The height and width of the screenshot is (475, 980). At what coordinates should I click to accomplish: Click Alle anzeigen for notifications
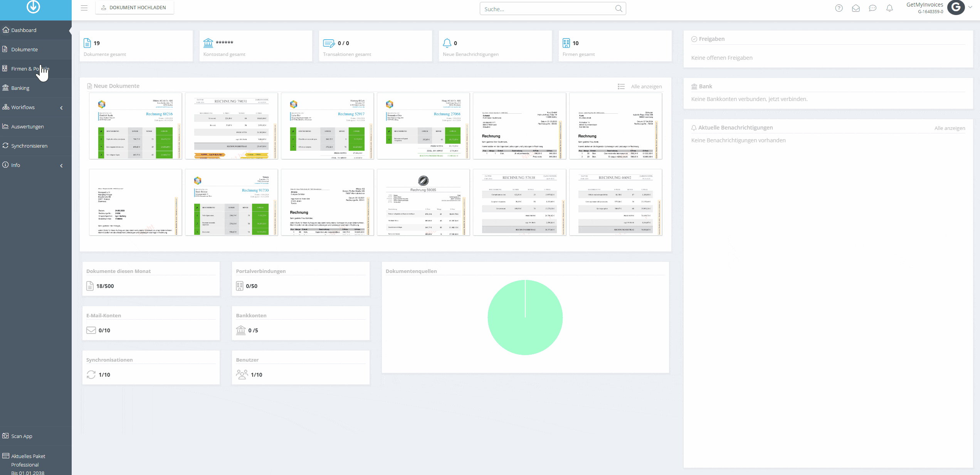coord(950,128)
